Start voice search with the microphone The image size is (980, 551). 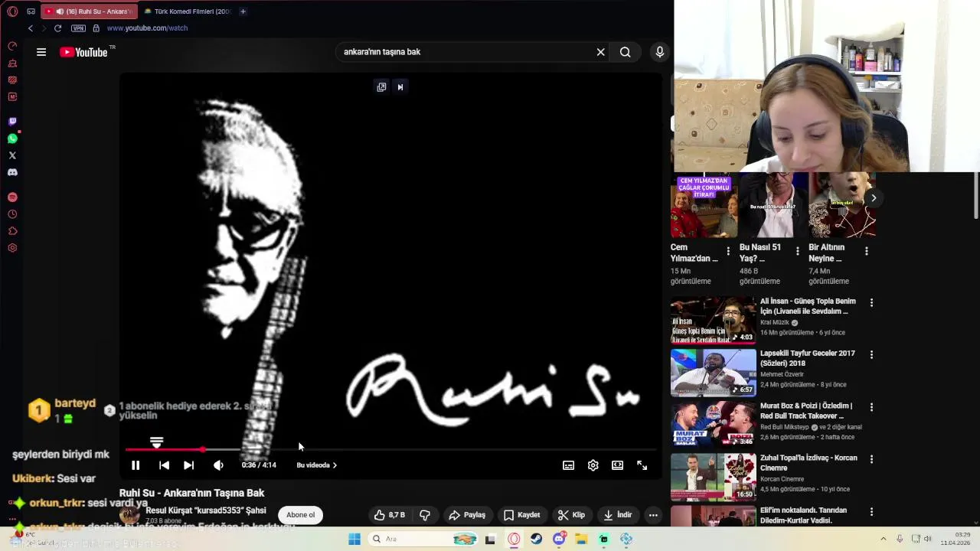point(659,52)
